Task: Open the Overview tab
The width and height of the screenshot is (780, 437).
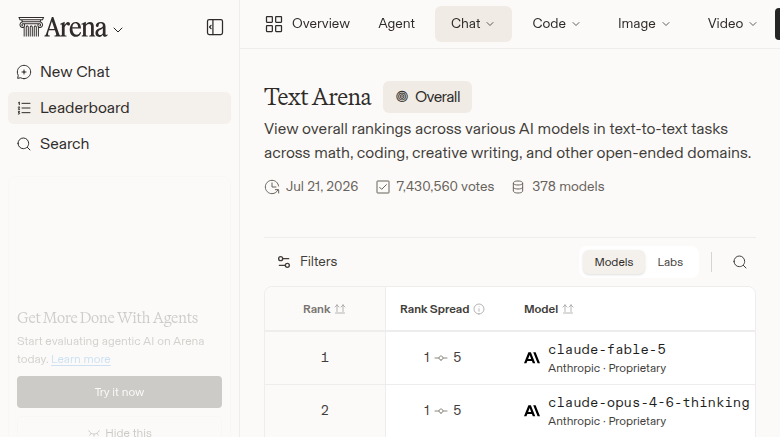Action: (x=307, y=24)
